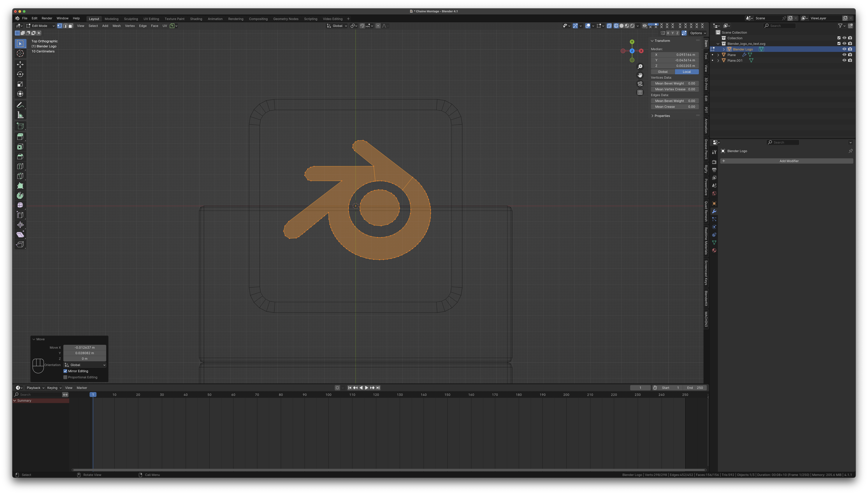Switch to the Modeling workspace tab
Viewport: 868px width, 494px height.
(x=111, y=19)
